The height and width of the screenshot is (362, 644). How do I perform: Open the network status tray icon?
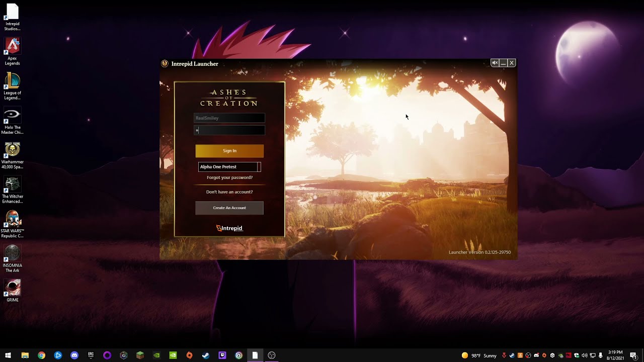(x=592, y=355)
